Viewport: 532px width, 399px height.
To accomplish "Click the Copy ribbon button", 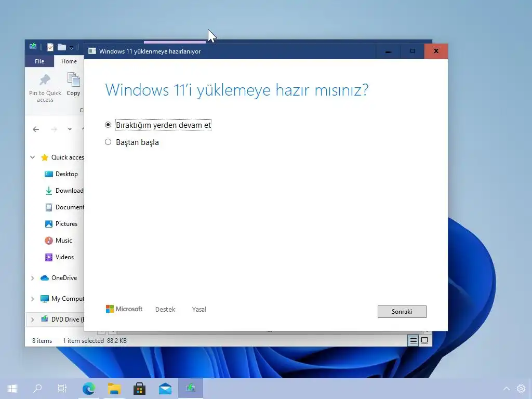I will click(73, 85).
